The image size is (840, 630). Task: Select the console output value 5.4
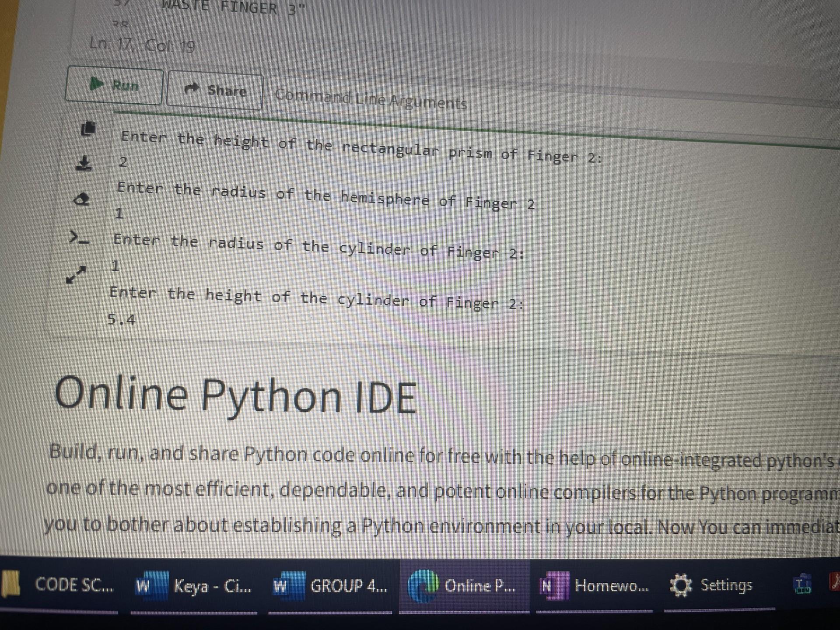coord(121,320)
